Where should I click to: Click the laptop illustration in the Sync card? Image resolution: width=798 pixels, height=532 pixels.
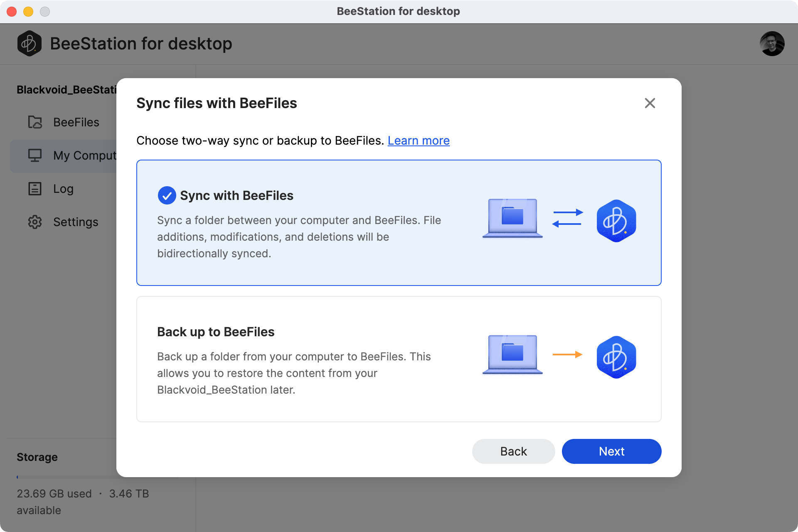point(512,218)
